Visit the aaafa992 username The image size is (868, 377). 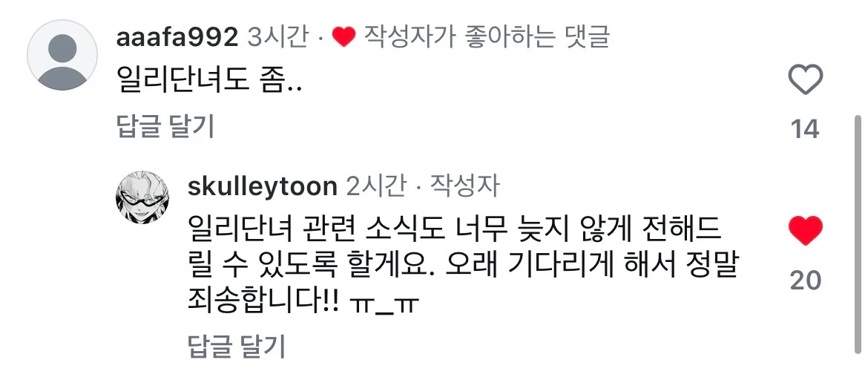tap(177, 36)
